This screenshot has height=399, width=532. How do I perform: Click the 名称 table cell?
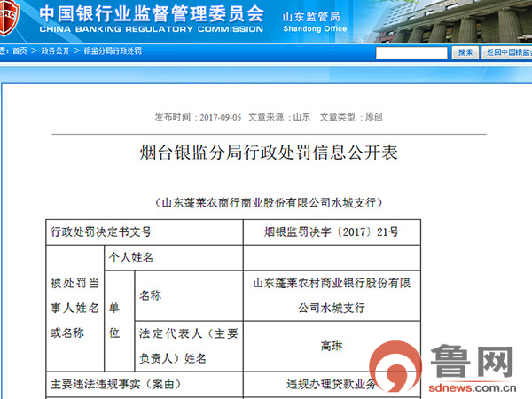(x=189, y=296)
